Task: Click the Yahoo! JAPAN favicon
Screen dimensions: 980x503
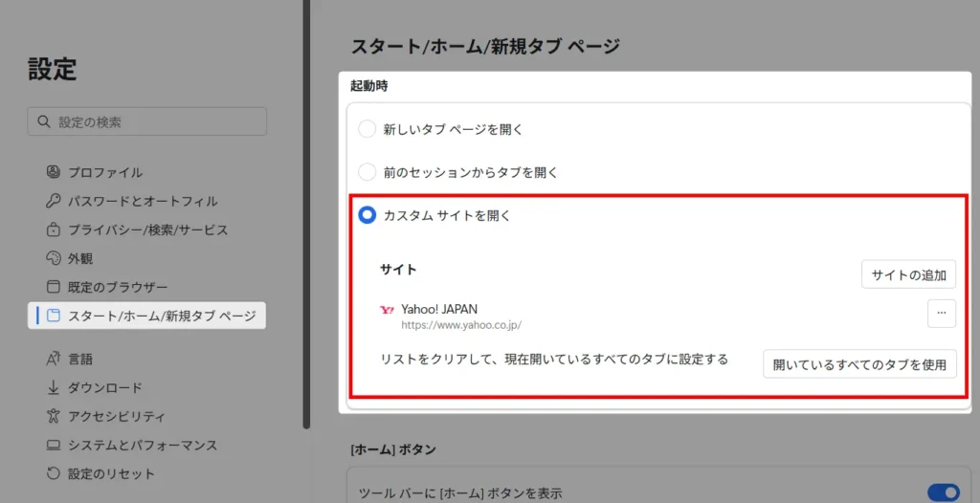Action: click(x=388, y=310)
